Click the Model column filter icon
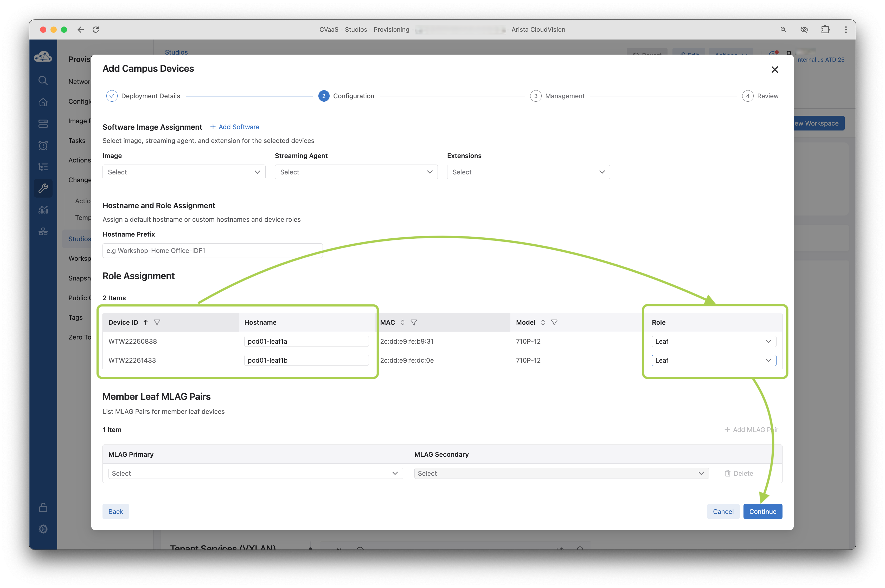Viewport: 885px width, 588px height. pyautogui.click(x=554, y=323)
